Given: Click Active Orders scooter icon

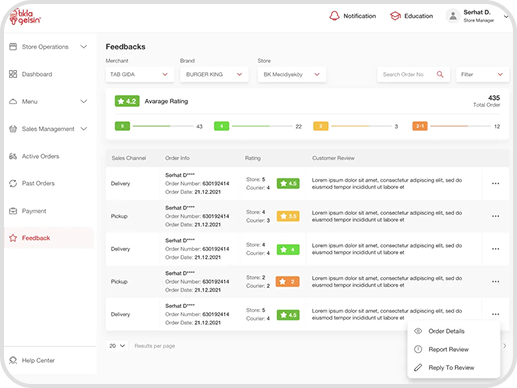Looking at the screenshot, I should [x=13, y=156].
